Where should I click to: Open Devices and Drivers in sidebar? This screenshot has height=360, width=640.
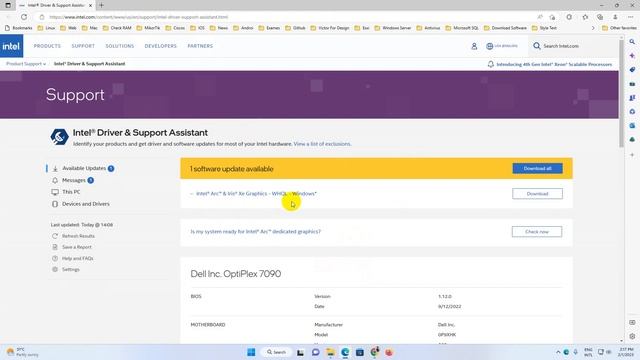point(86,204)
